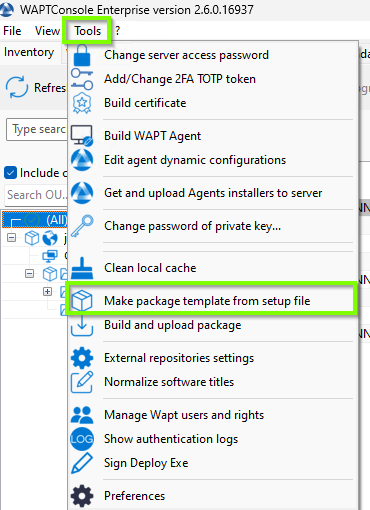The image size is (370, 510).
Task: Click the LOG icon for Show authentication logs
Action: pyautogui.click(x=82, y=439)
